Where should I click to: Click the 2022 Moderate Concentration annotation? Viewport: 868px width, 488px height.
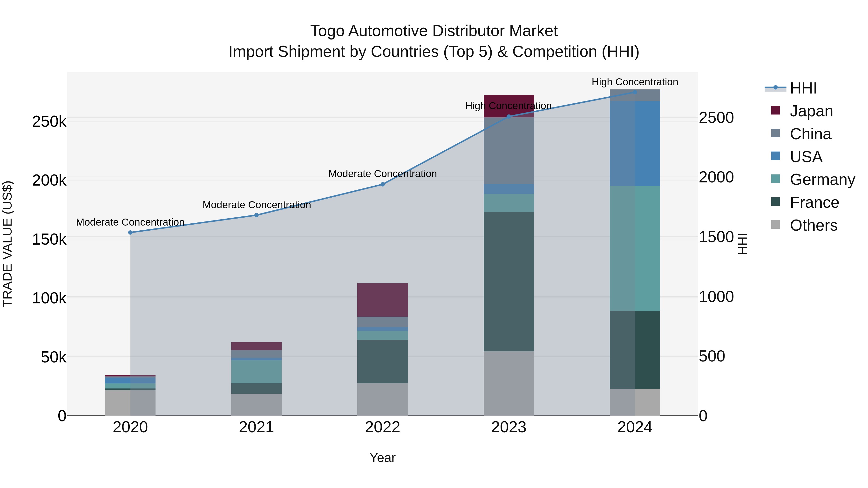tap(382, 174)
